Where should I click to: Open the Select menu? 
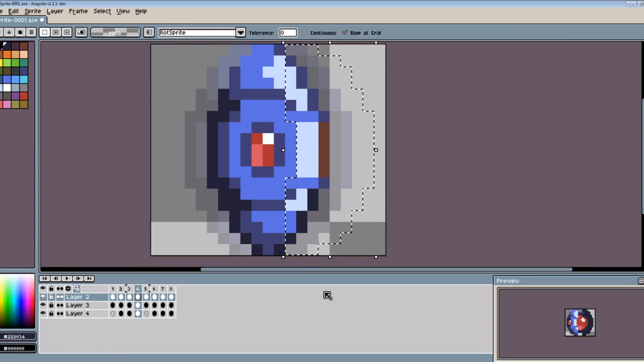(x=102, y=11)
